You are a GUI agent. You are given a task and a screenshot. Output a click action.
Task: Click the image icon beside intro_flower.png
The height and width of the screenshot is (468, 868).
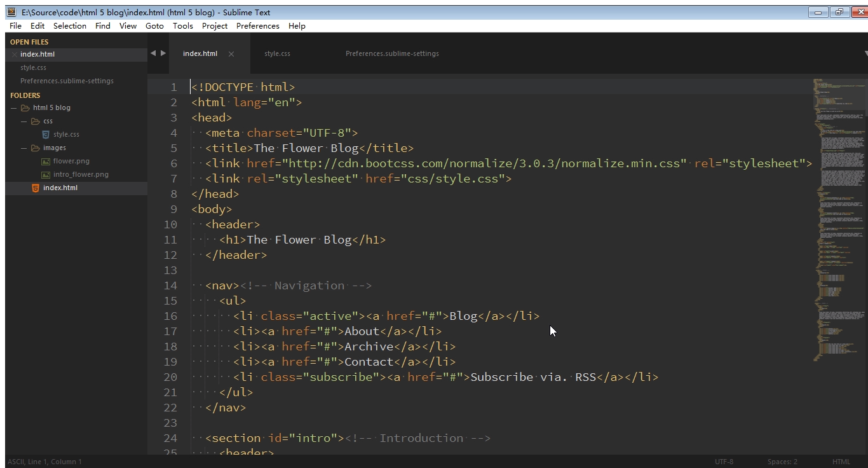(46, 175)
